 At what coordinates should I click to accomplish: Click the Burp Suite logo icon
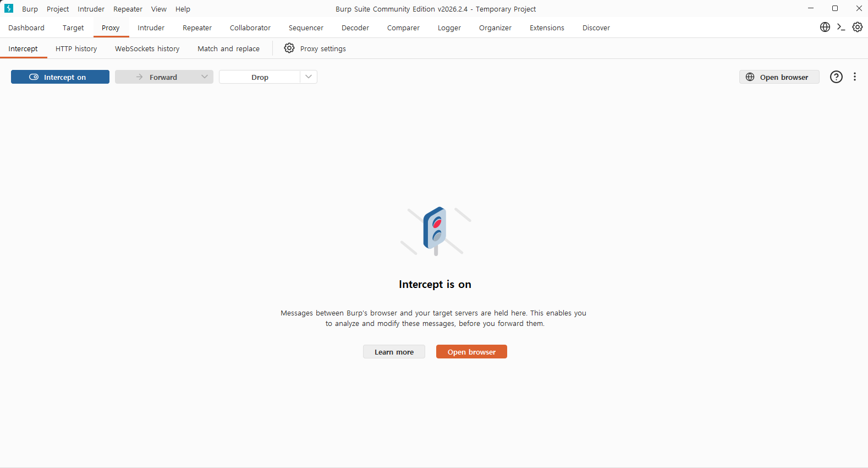[x=9, y=9]
